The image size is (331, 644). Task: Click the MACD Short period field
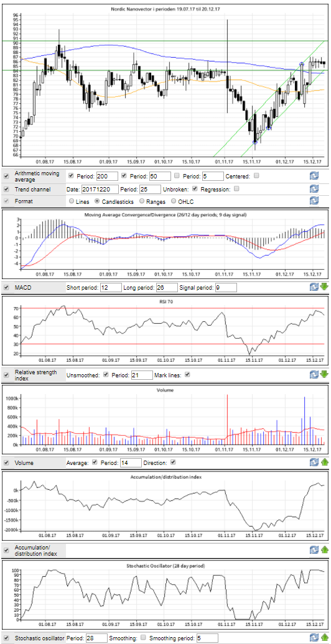coord(111,287)
